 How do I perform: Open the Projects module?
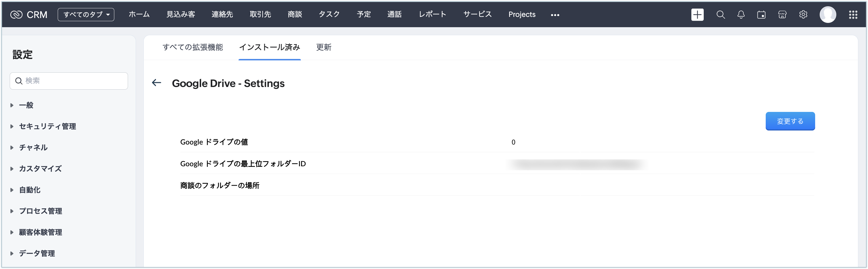522,15
